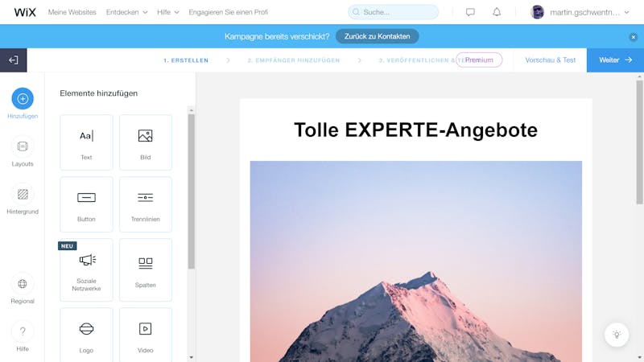This screenshot has width=644, height=362.
Task: Click the Zurück zu Kontakten button
Action: pyautogui.click(x=377, y=36)
